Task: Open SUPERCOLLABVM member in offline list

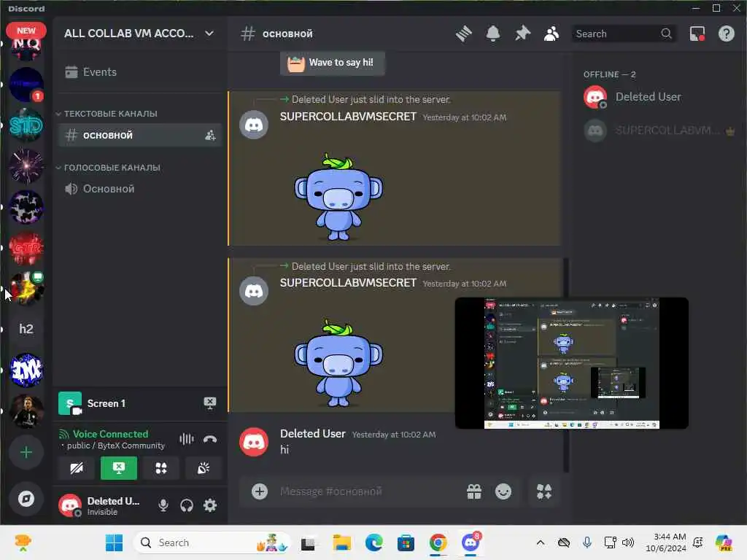Action: click(x=660, y=131)
